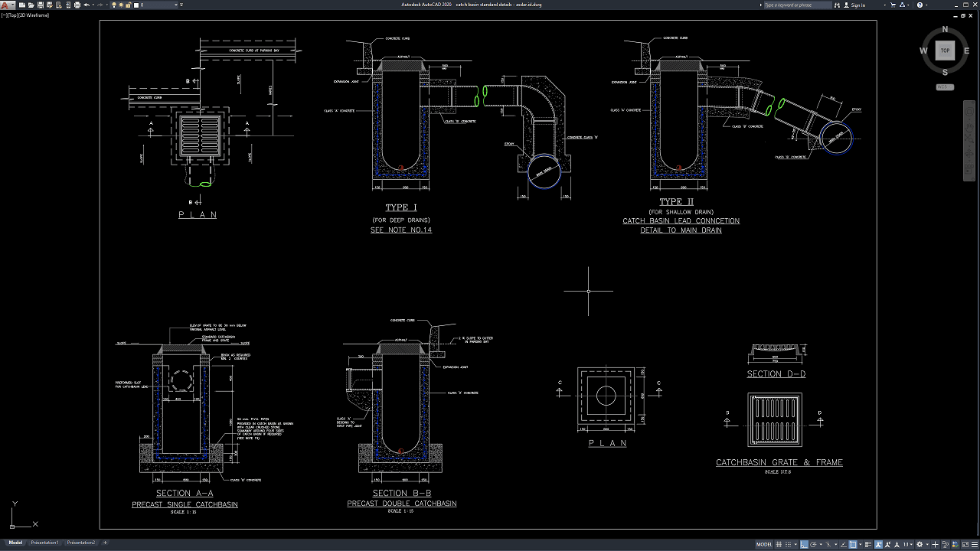Screen dimensions: 980x551
Task: Click the layer color white swatch
Action: pyautogui.click(x=136, y=5)
